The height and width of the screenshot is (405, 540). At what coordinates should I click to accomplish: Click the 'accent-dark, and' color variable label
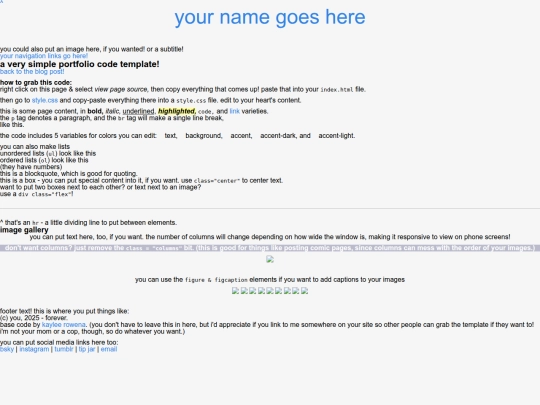285,136
